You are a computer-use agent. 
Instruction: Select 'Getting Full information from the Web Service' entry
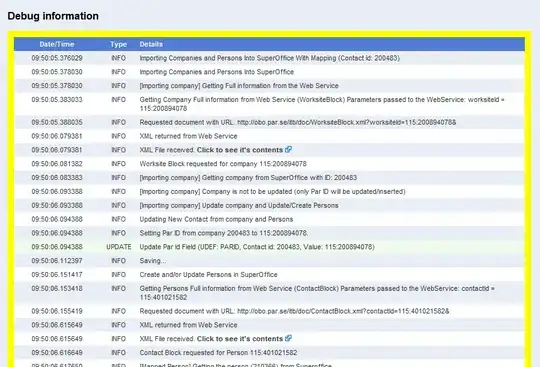[x=239, y=86]
